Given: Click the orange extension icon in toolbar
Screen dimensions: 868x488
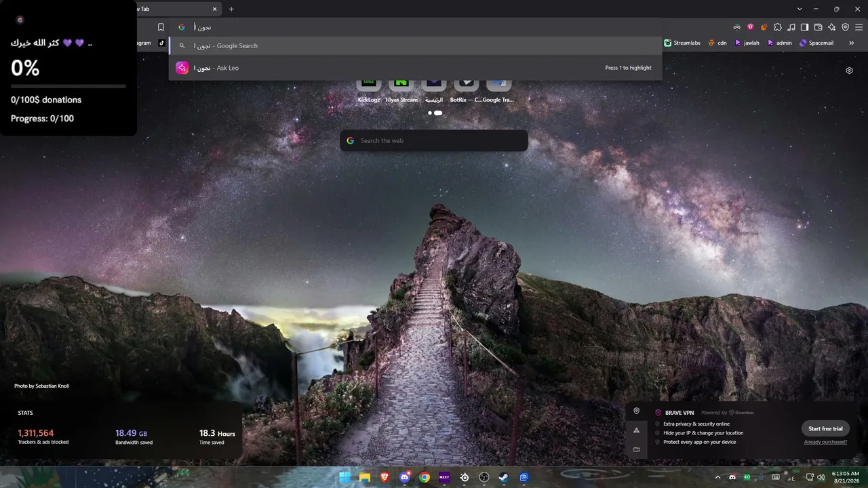Looking at the screenshot, I should point(764,27).
